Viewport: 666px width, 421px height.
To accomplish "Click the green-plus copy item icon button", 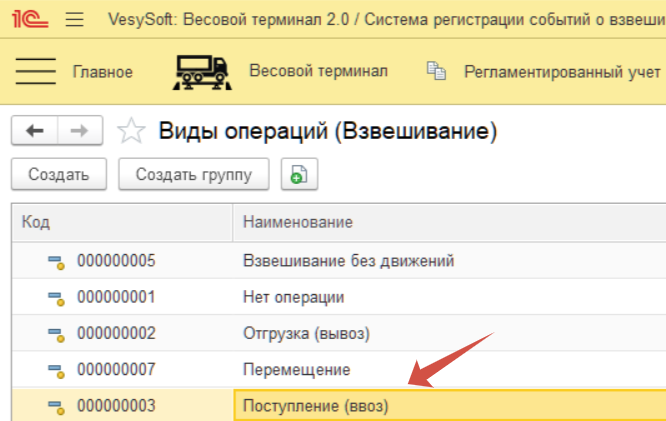I will pyautogui.click(x=298, y=174).
